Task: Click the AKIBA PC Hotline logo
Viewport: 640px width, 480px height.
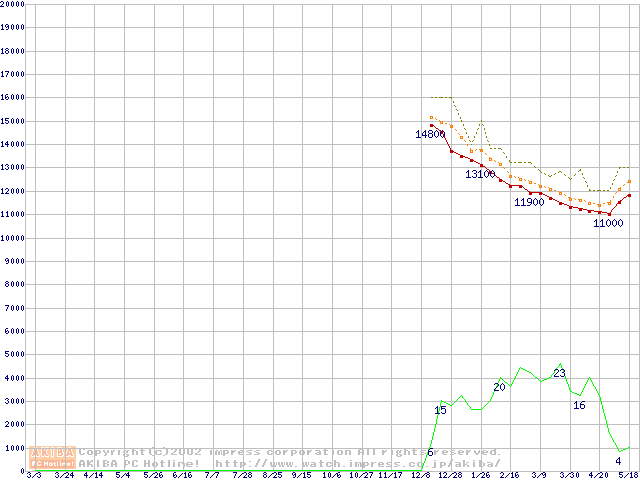Action: click(53, 457)
